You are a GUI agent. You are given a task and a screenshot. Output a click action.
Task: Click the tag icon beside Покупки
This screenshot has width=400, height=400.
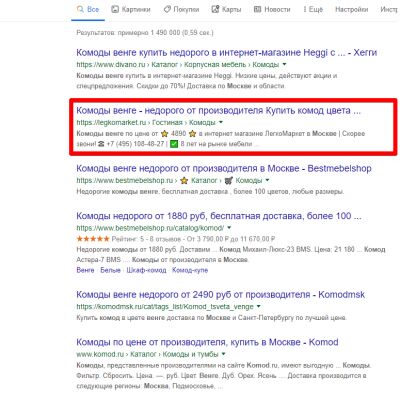click(167, 10)
